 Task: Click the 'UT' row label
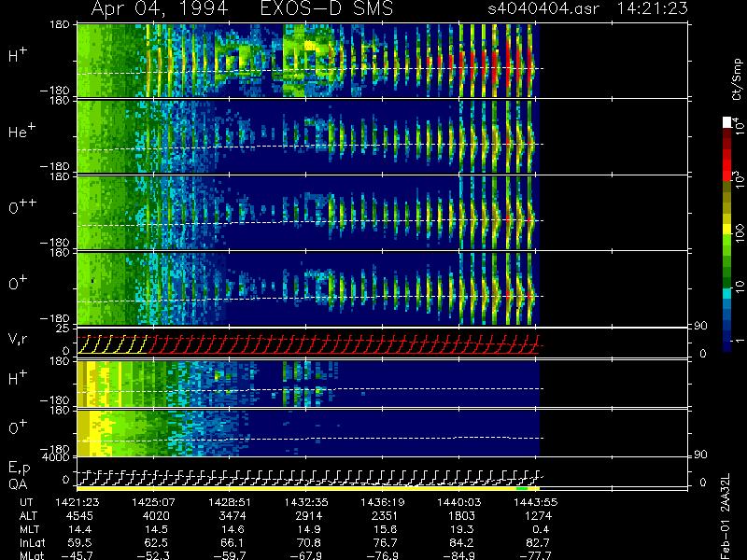coord(26,502)
